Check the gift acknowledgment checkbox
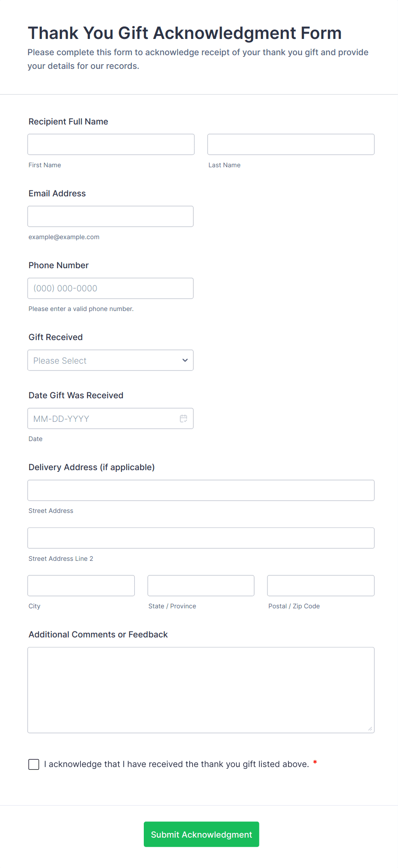Image resolution: width=398 pixels, height=868 pixels. 34,764
